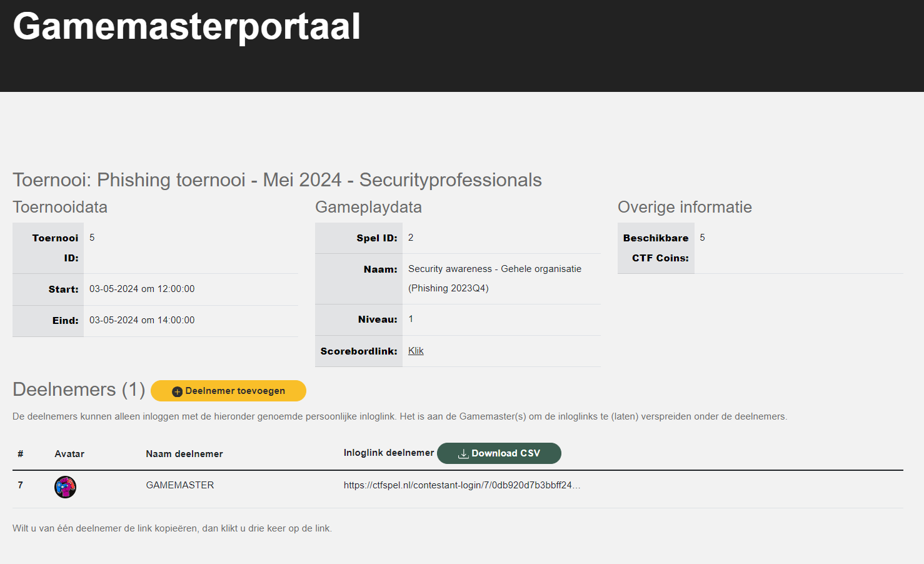
Task: Click the GAMEMASTER participant name
Action: 180,485
